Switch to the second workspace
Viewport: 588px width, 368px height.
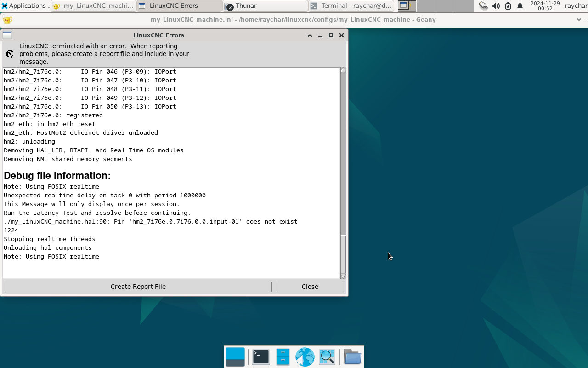point(426,6)
